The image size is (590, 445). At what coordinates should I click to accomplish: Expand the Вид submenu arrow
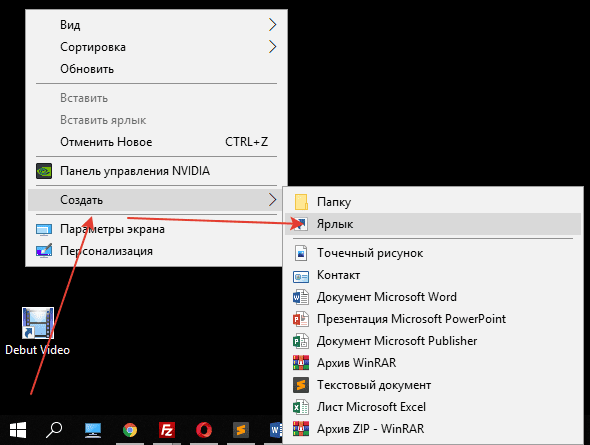(272, 25)
